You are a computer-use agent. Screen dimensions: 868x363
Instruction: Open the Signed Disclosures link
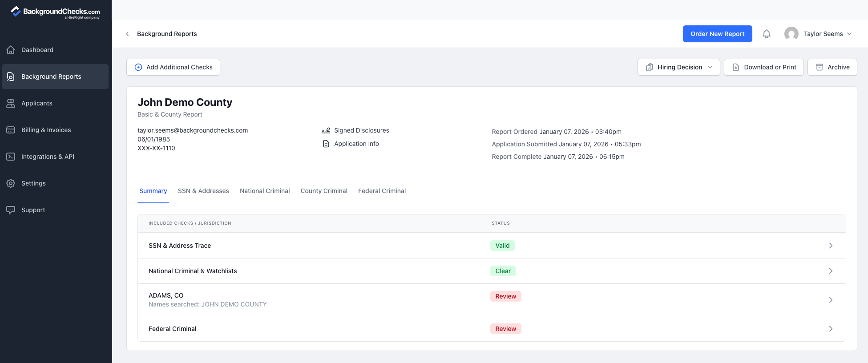[361, 130]
